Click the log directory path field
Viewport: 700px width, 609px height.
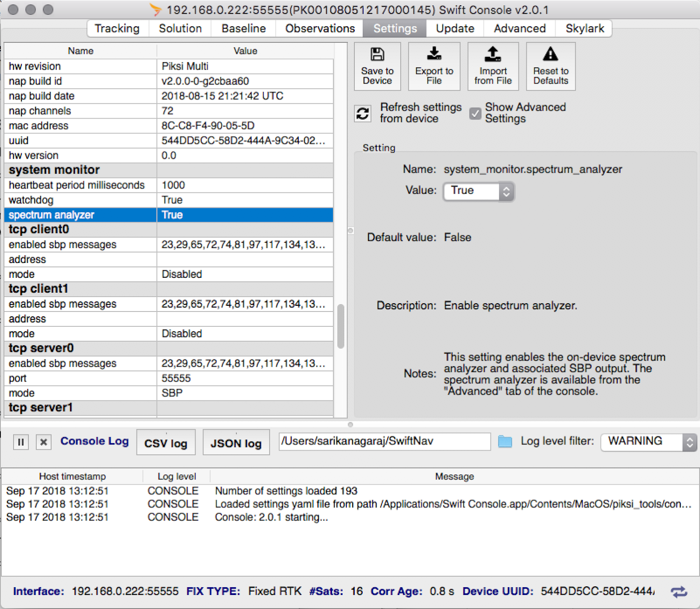click(385, 441)
